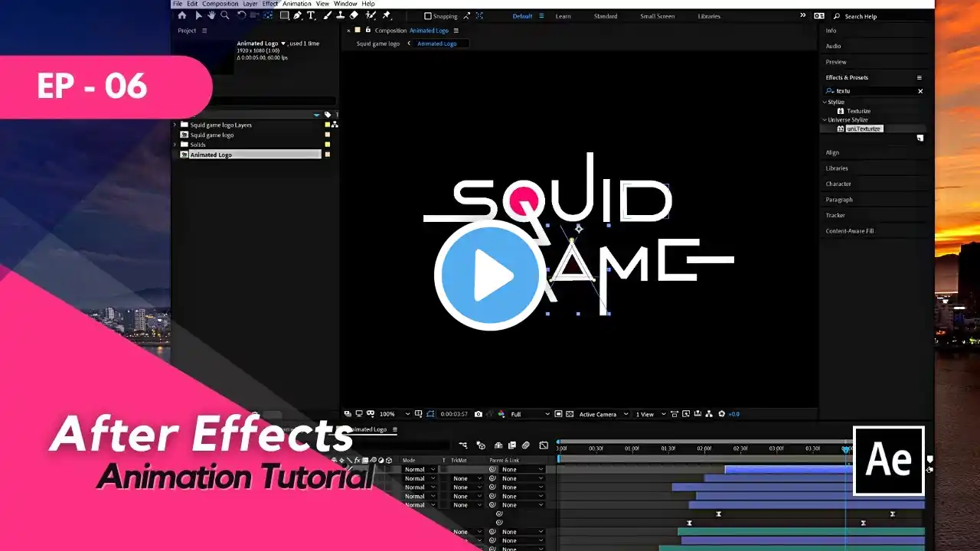
Task: Select the Rectangle shape tool
Action: pos(284,15)
